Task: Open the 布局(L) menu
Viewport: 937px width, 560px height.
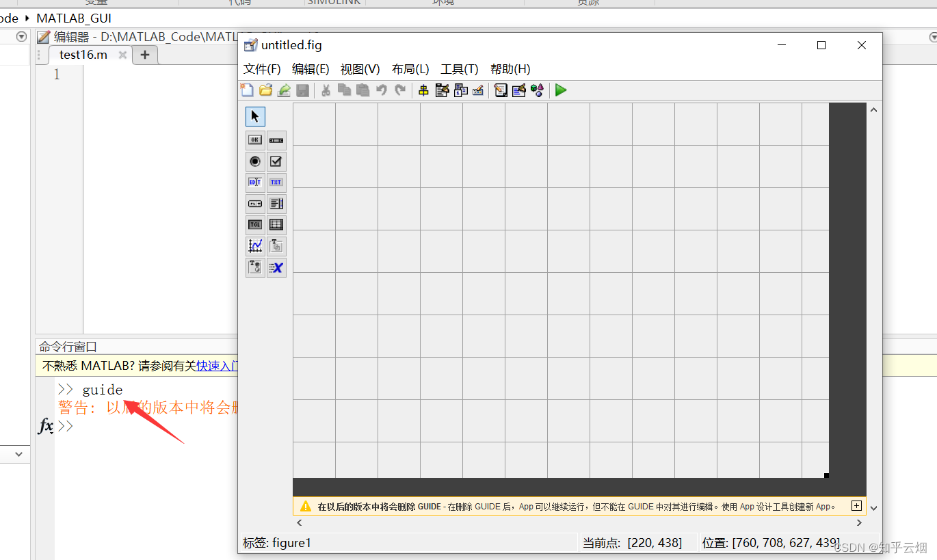Action: click(410, 68)
